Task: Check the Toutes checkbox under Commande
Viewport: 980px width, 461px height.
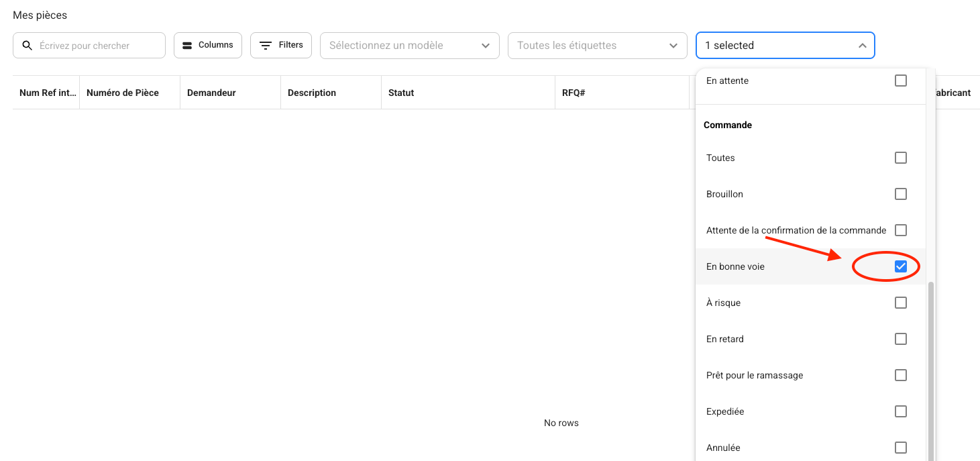Action: click(x=900, y=158)
